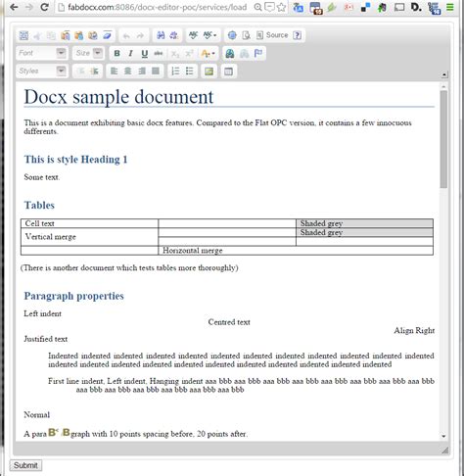Click the Google+ +1 extension icon
Viewport: 464px width, 476px height.
coord(348,7)
